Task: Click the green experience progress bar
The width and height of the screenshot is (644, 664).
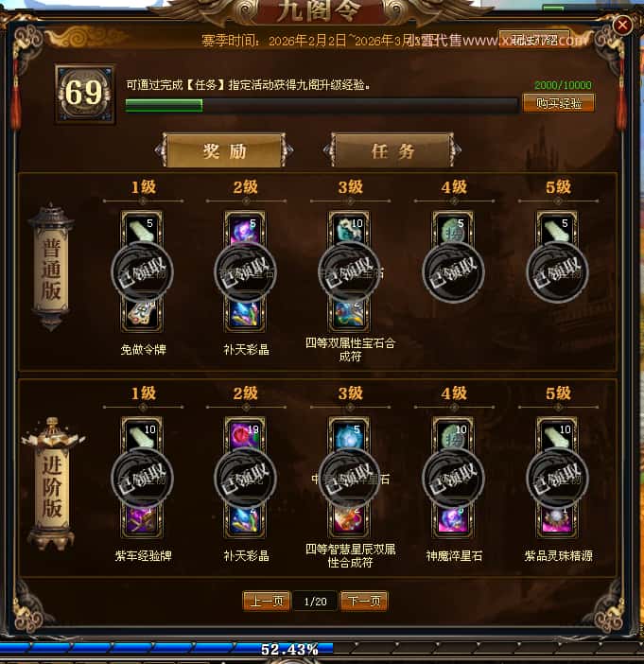Action: pos(322,105)
